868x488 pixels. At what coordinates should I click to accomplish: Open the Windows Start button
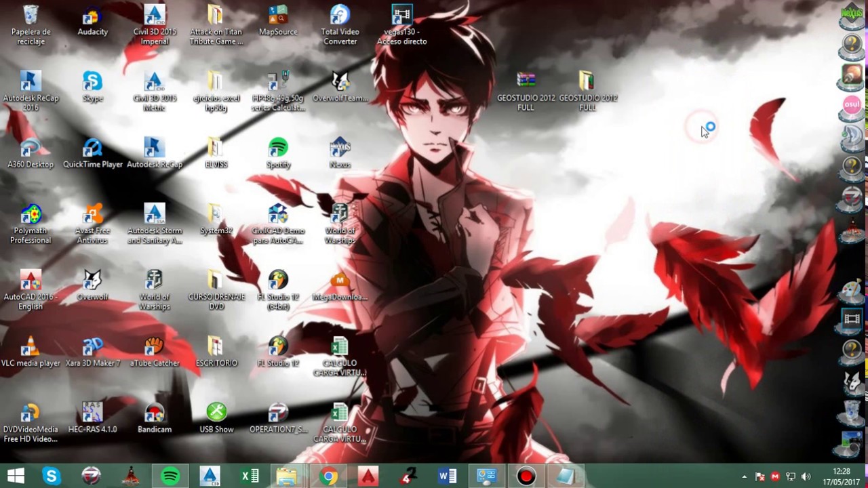(x=16, y=476)
